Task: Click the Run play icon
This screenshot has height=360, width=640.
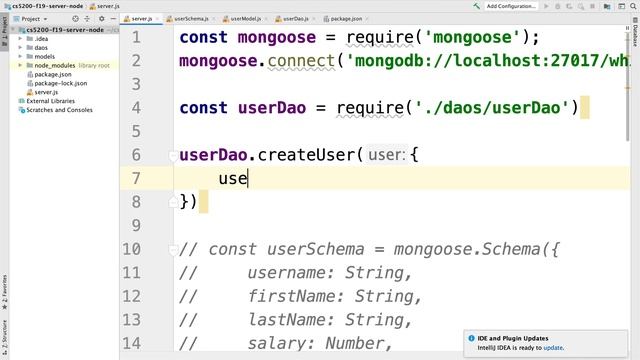Action: [546, 6]
